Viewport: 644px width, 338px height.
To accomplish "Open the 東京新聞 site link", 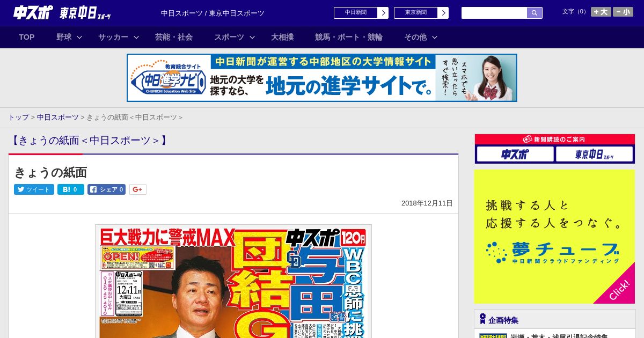I will [416, 13].
